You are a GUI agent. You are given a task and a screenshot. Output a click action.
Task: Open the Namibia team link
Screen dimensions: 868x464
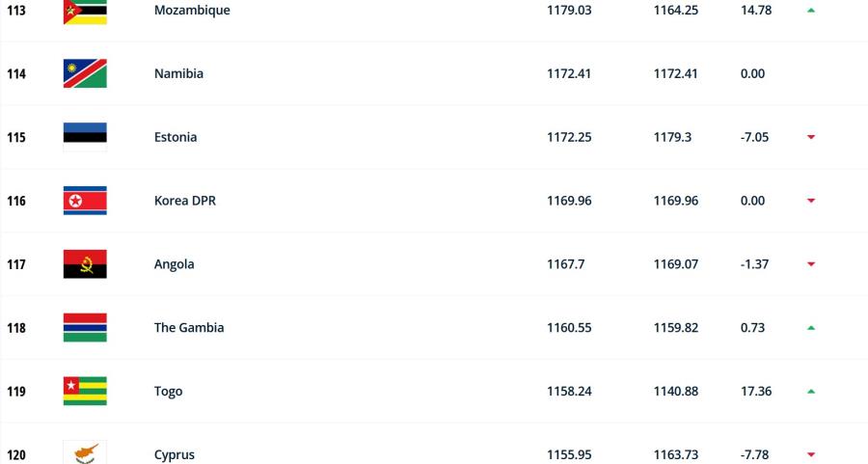pos(178,73)
